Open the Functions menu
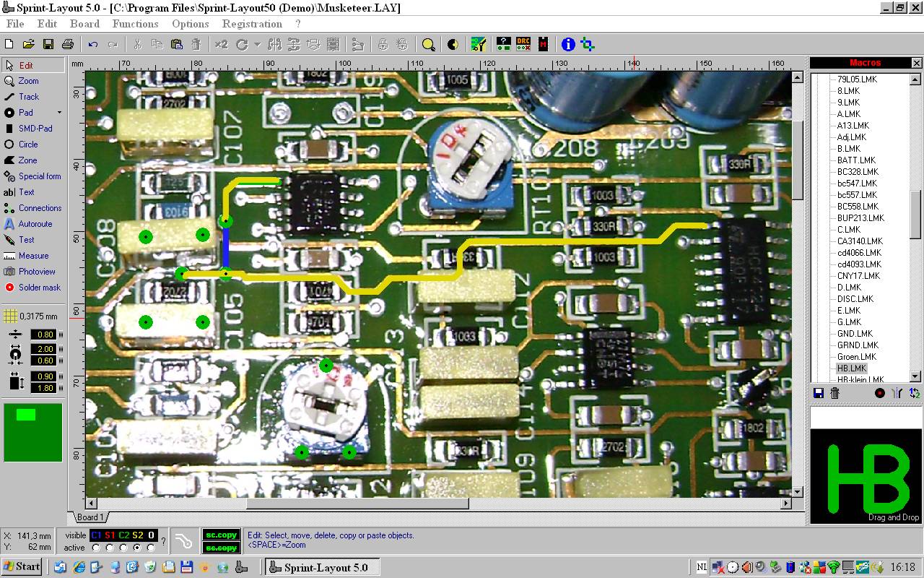The image size is (924, 578). tap(135, 24)
